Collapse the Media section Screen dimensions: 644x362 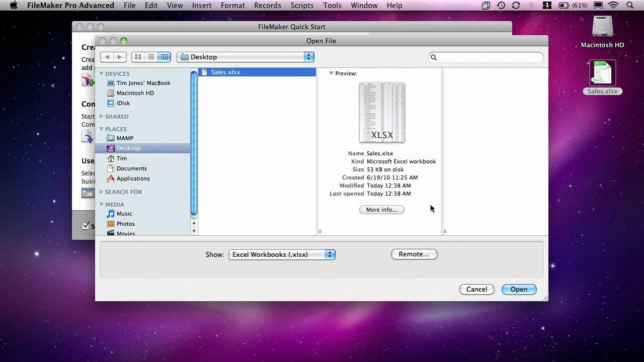pos(101,205)
